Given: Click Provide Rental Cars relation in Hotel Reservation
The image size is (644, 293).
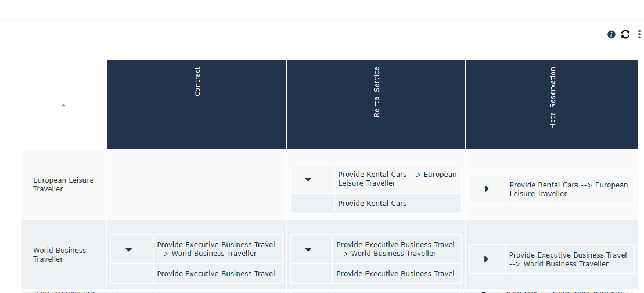Looking at the screenshot, I should coord(569,189).
